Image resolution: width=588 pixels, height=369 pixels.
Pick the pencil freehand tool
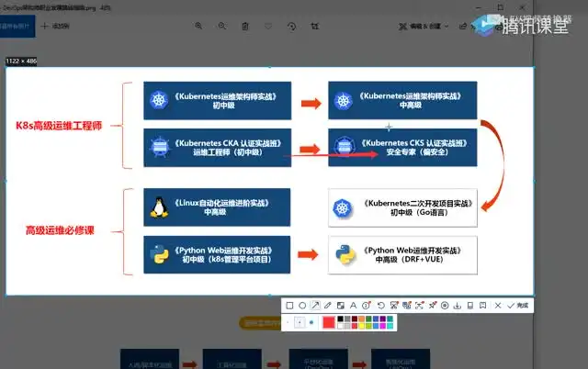pos(328,305)
